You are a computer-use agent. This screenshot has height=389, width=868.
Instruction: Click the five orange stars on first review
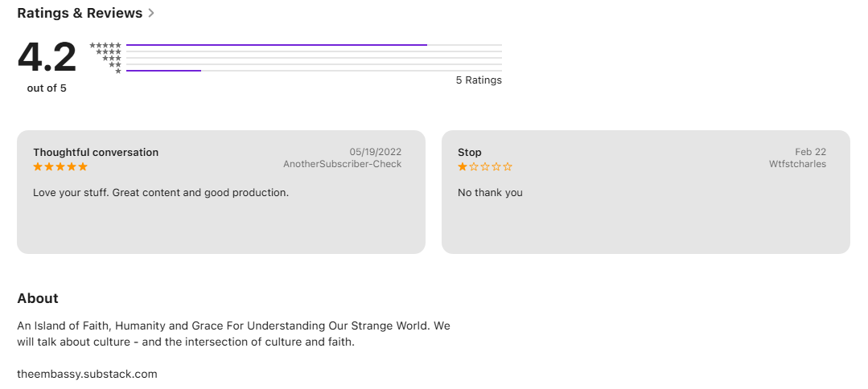click(x=60, y=166)
